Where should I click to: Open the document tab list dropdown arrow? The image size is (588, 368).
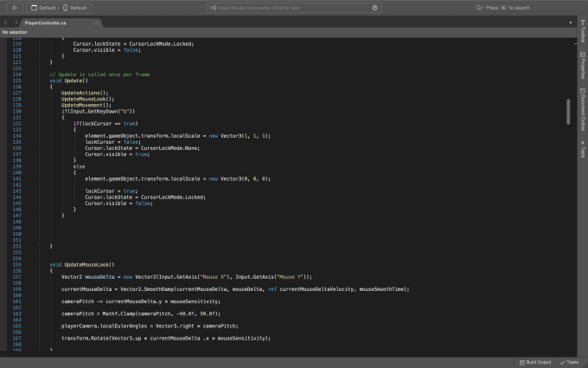571,23
